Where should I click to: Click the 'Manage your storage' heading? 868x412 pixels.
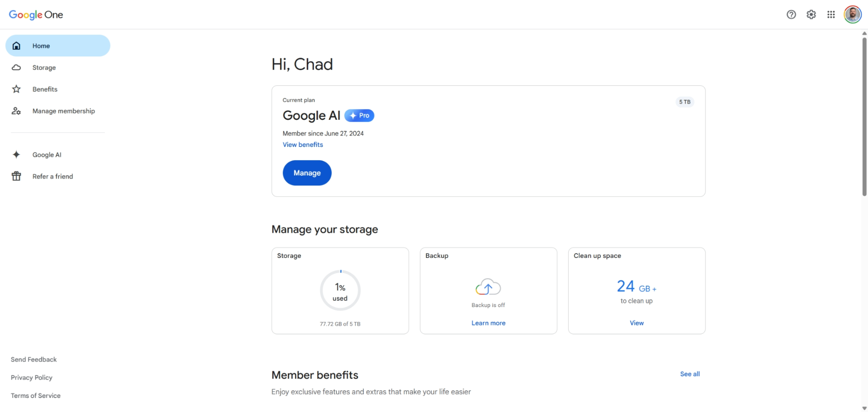coord(325,229)
